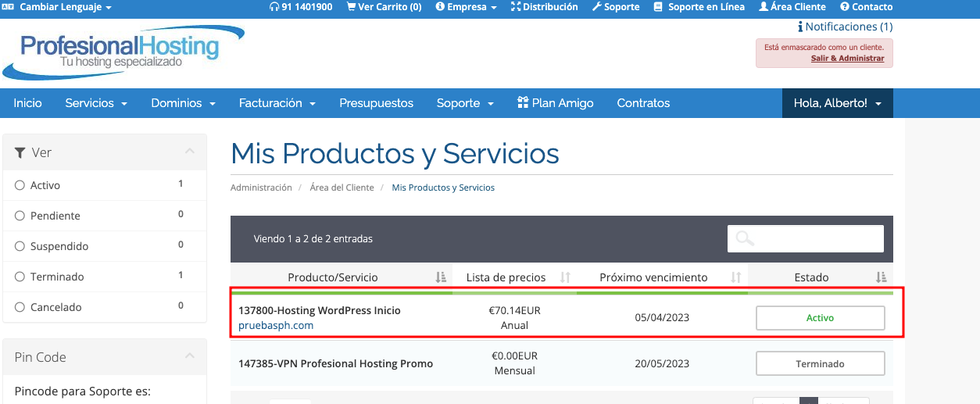This screenshot has height=404, width=980.
Task: Select the Contratos menu item
Action: [643, 103]
